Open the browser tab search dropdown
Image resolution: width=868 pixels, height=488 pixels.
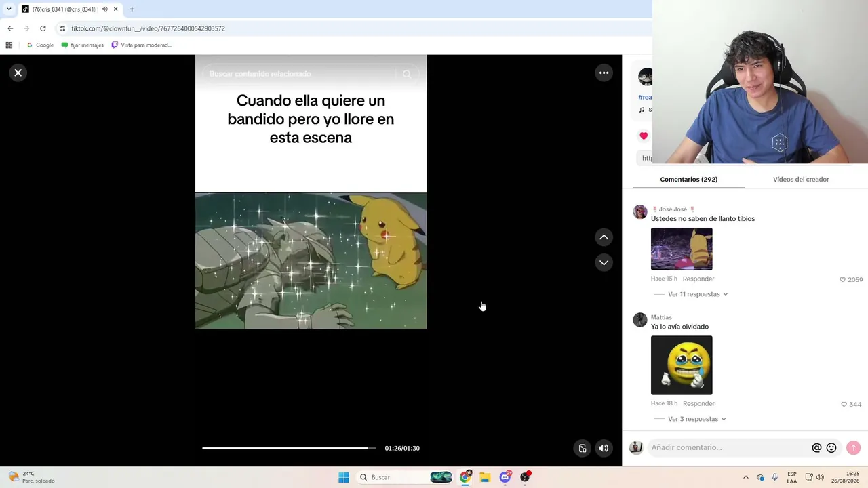(9, 9)
